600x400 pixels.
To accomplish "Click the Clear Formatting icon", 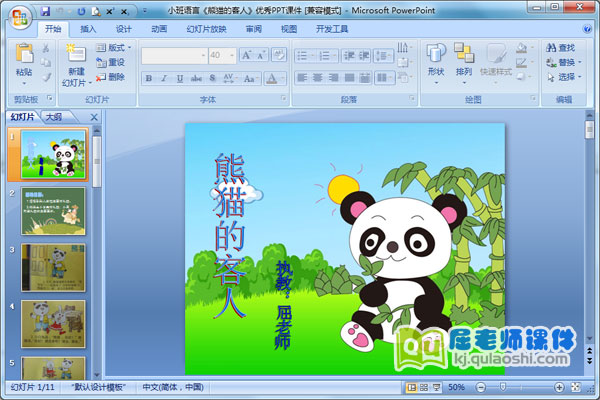I will 279,55.
